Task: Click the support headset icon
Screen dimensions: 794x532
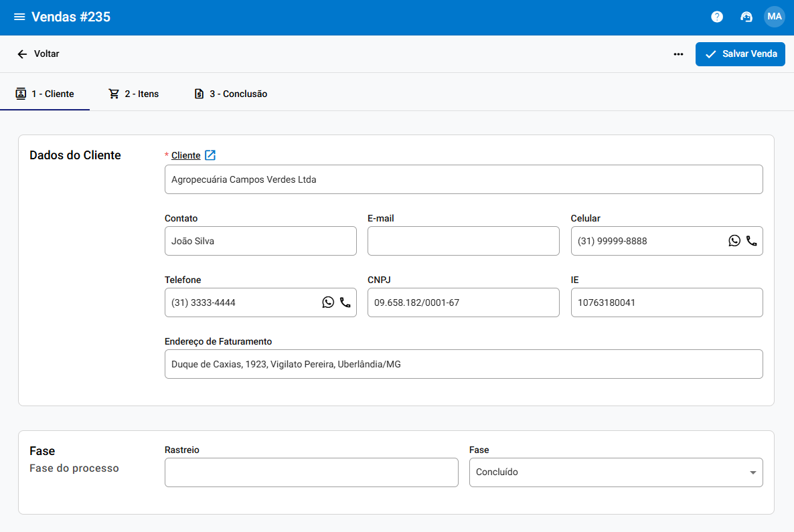Action: [746, 17]
